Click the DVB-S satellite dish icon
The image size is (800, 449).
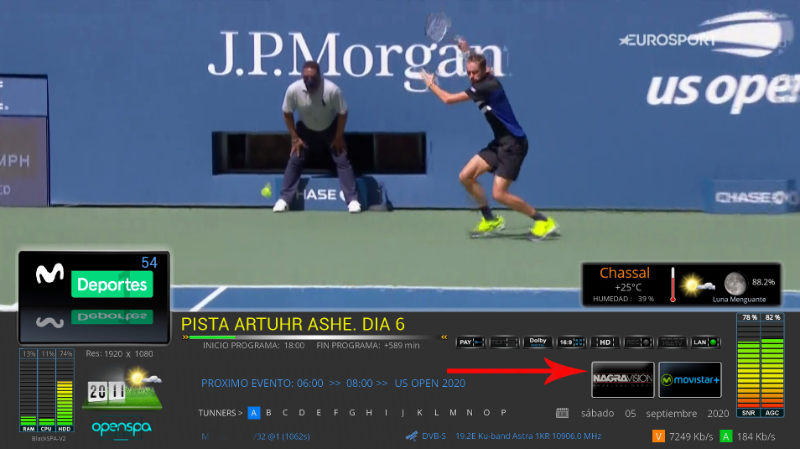pos(411,436)
